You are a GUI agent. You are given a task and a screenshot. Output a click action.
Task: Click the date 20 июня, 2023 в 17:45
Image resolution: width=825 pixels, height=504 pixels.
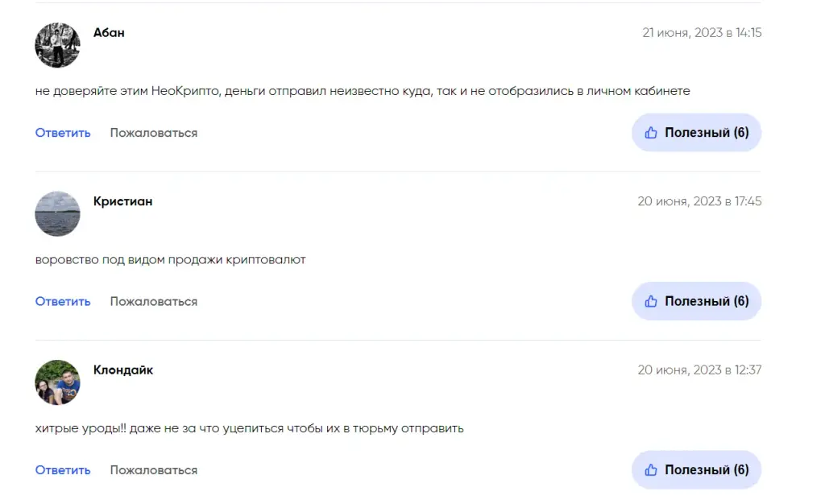point(700,201)
